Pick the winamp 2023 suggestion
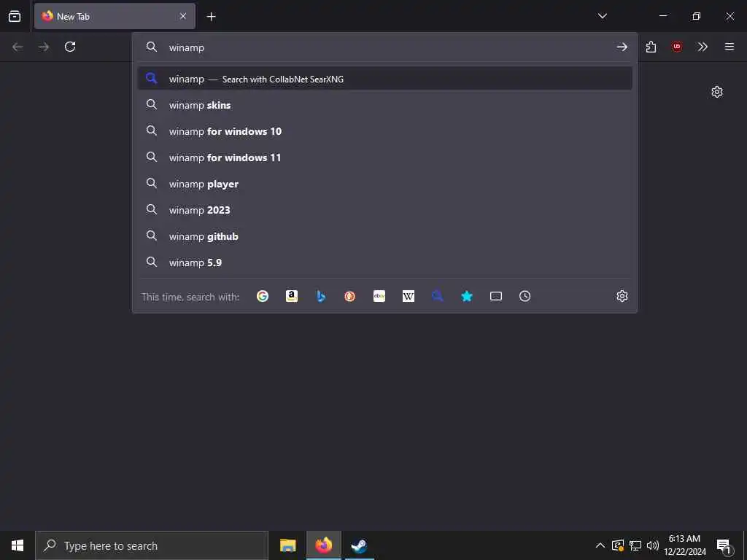Viewport: 747px width, 560px height. click(385, 210)
